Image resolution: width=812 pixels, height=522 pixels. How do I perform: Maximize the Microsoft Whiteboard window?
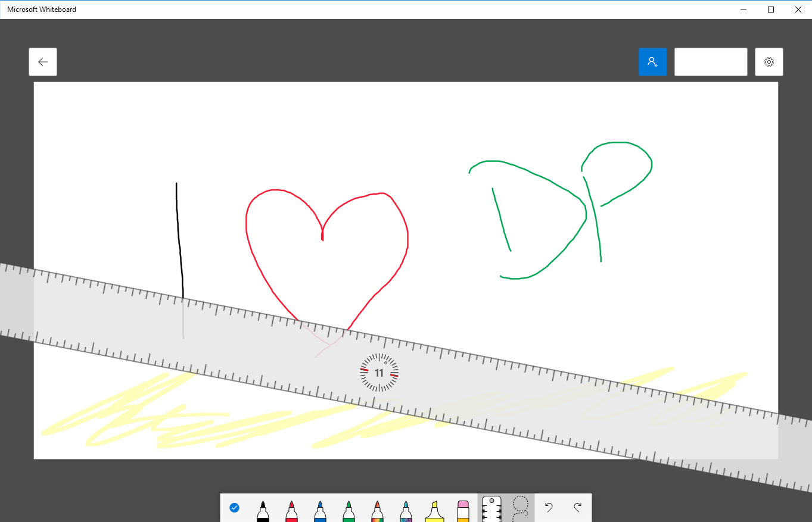click(771, 10)
